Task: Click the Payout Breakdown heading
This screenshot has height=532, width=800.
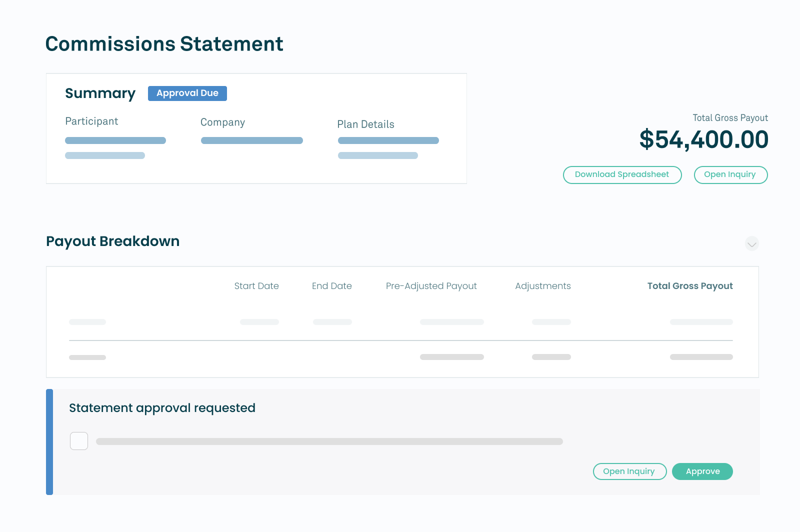Action: (x=112, y=241)
